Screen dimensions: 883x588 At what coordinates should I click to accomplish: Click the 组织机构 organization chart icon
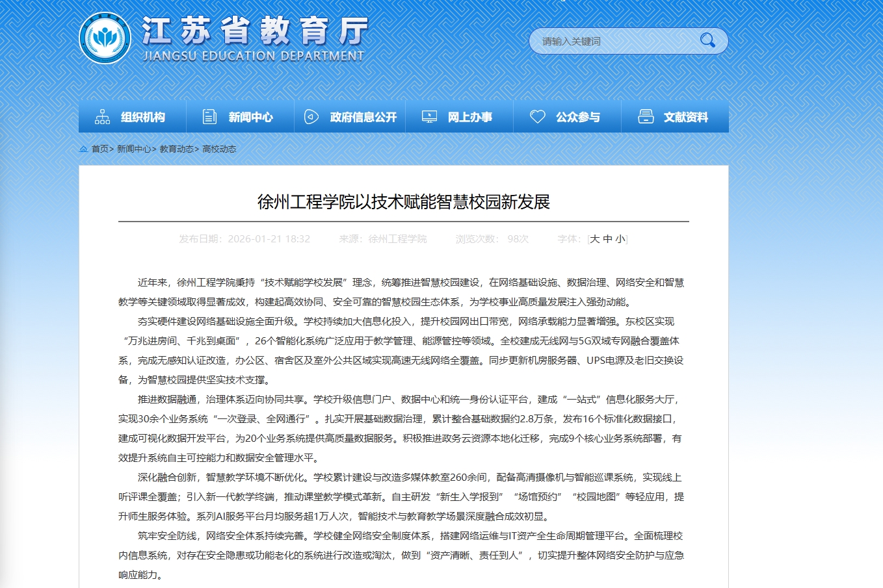[103, 117]
